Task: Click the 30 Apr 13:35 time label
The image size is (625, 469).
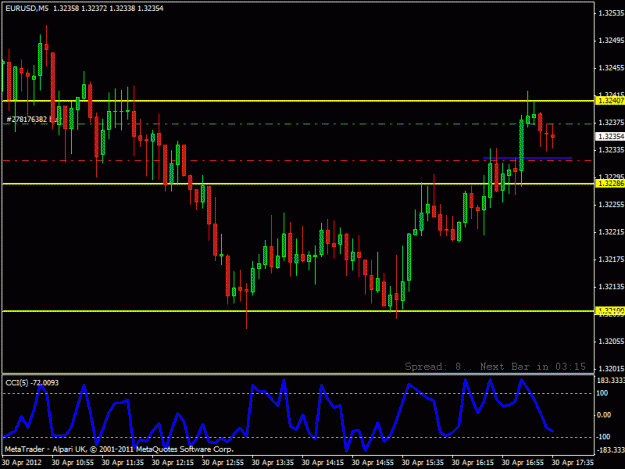Action: pyautogui.click(x=273, y=463)
